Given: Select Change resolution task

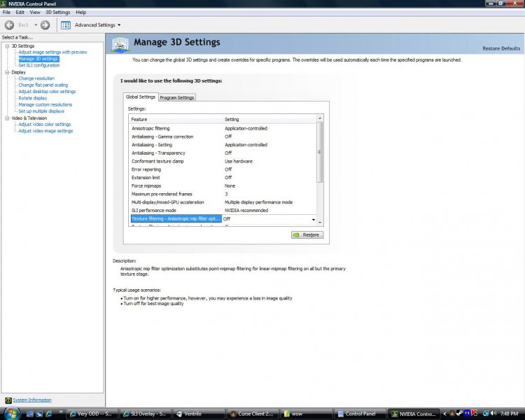Looking at the screenshot, I should tap(36, 78).
